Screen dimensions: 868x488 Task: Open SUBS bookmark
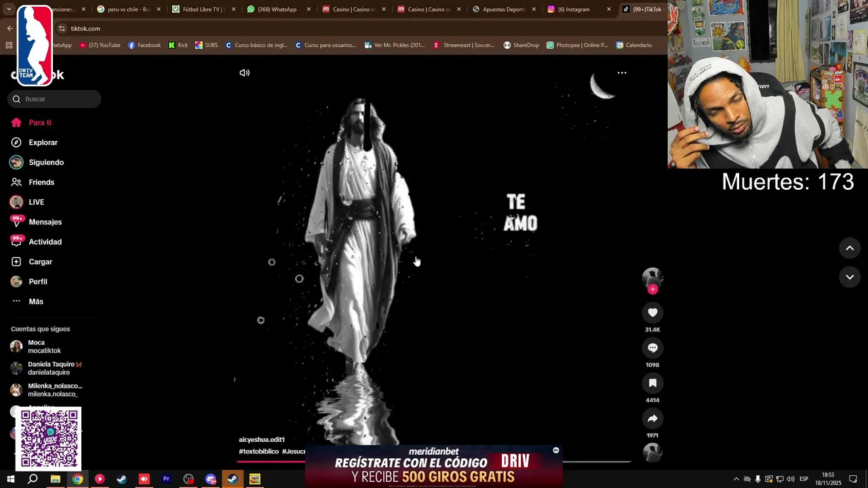click(x=206, y=45)
